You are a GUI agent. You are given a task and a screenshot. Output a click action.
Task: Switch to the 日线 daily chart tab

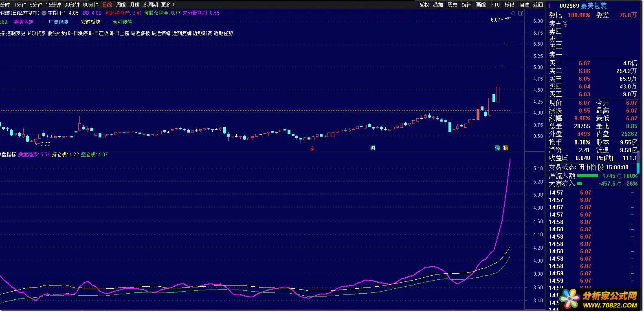(x=107, y=5)
